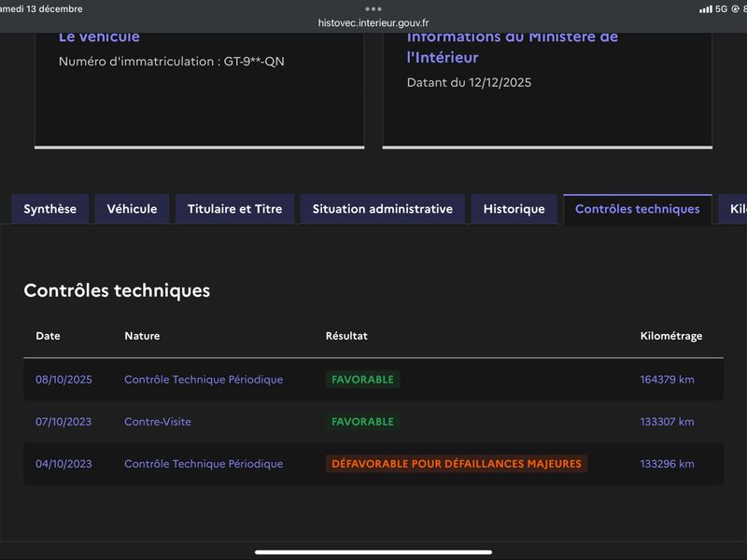Click the 07/10/2023 Contre-Visite date

(x=63, y=422)
